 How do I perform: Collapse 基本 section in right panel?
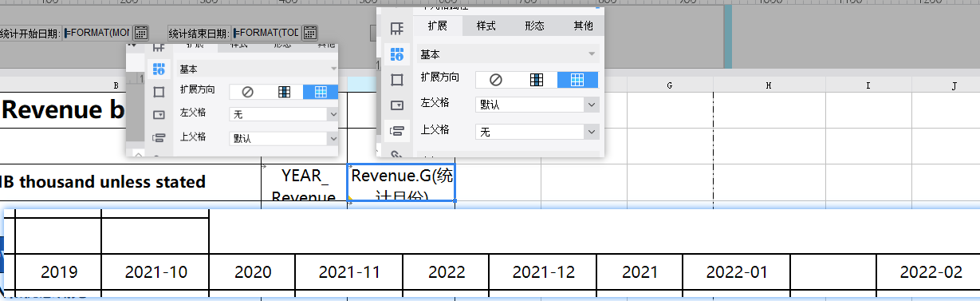click(x=591, y=54)
